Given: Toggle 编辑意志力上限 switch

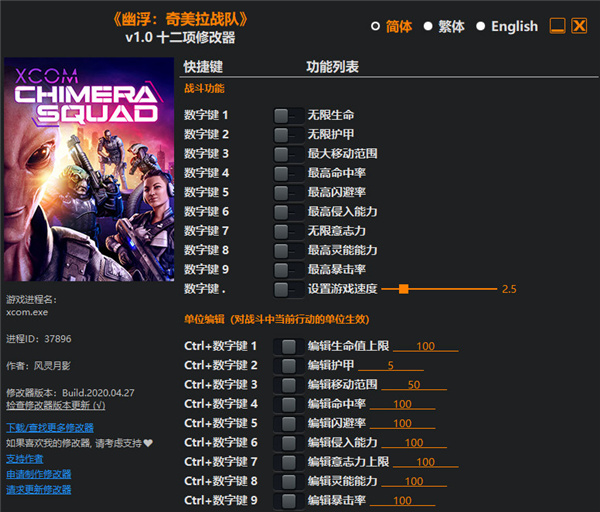Looking at the screenshot, I should pyautogui.click(x=289, y=462).
